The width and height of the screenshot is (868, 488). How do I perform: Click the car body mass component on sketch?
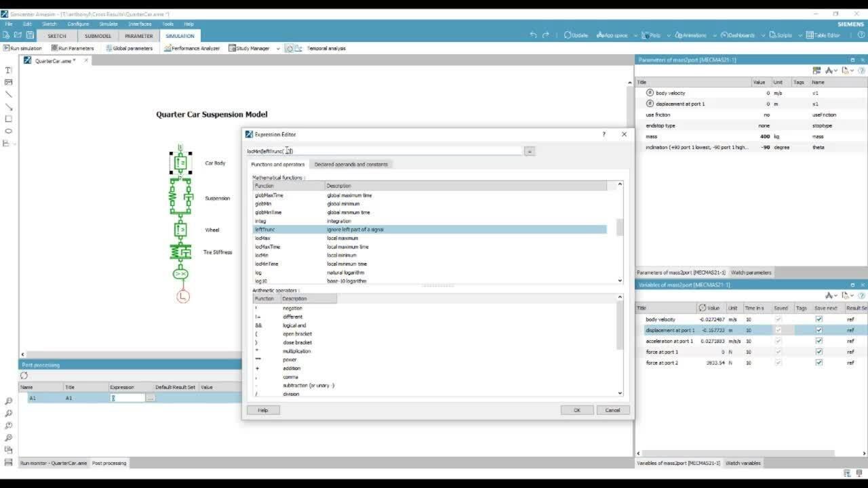tap(180, 163)
